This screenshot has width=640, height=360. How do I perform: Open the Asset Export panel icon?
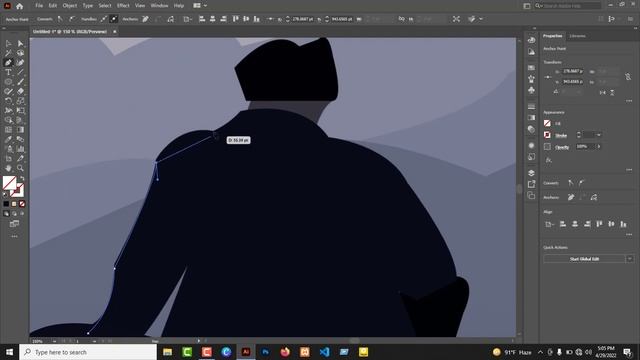pos(531,184)
